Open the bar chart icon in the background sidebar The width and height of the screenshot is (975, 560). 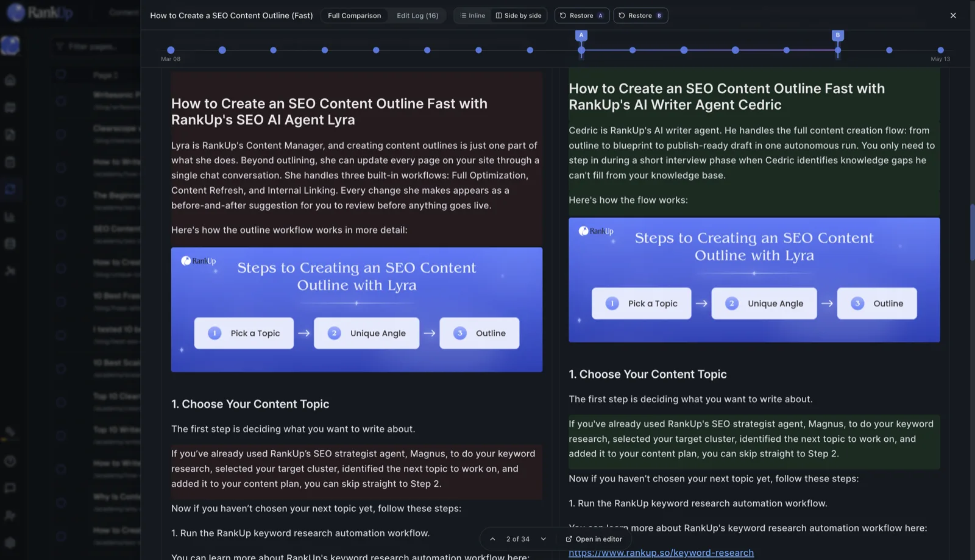(x=10, y=216)
